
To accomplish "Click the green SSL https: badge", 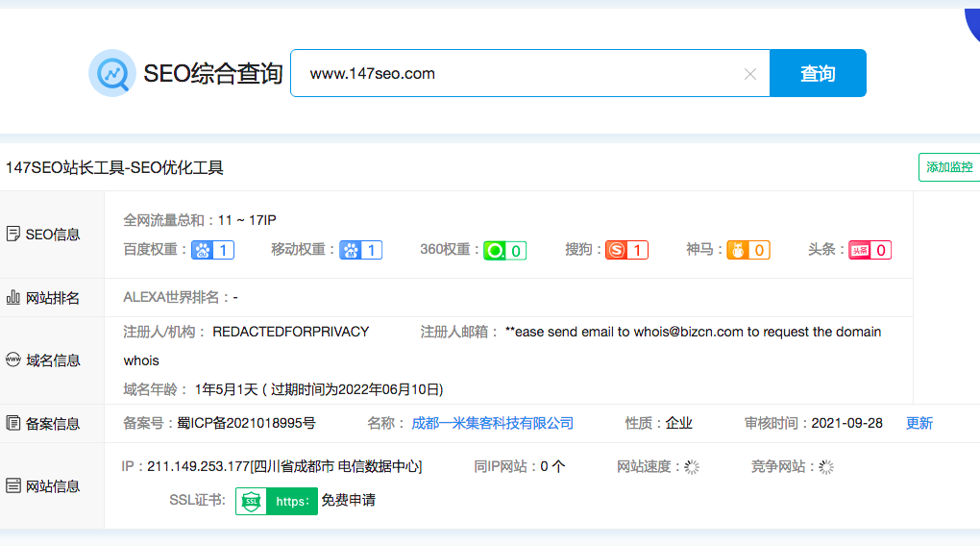I will [x=277, y=501].
